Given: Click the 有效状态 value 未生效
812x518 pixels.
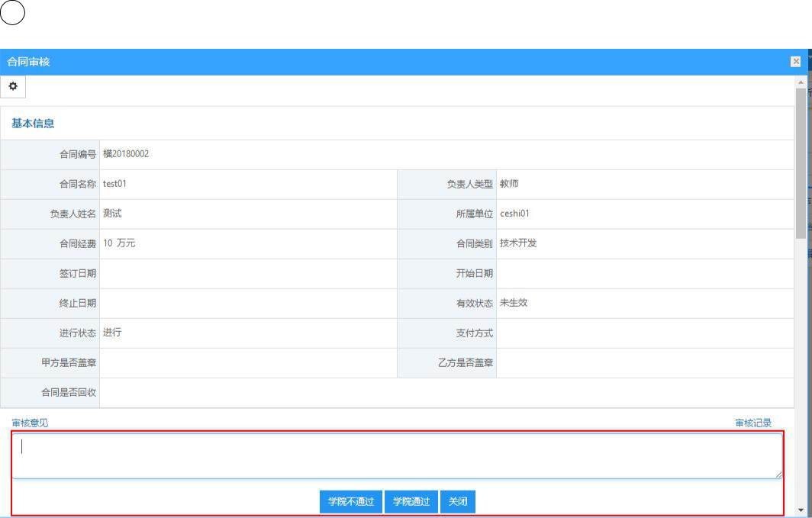Looking at the screenshot, I should 513,303.
